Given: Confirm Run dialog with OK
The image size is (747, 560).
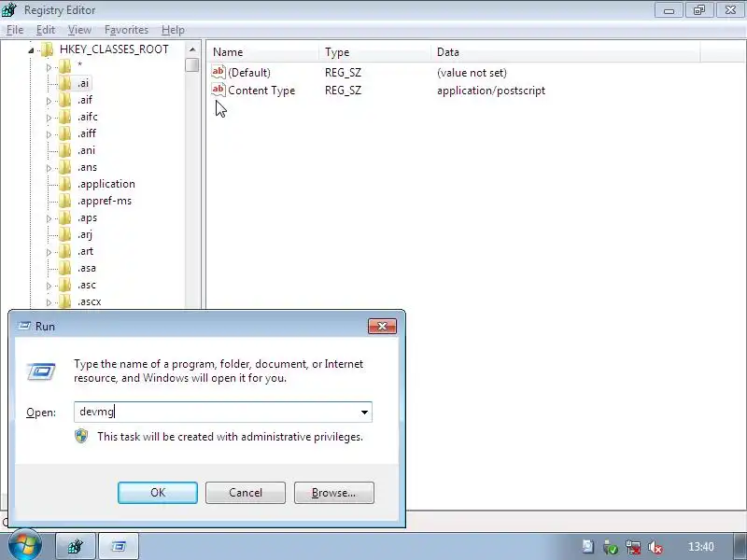Looking at the screenshot, I should click(x=158, y=493).
